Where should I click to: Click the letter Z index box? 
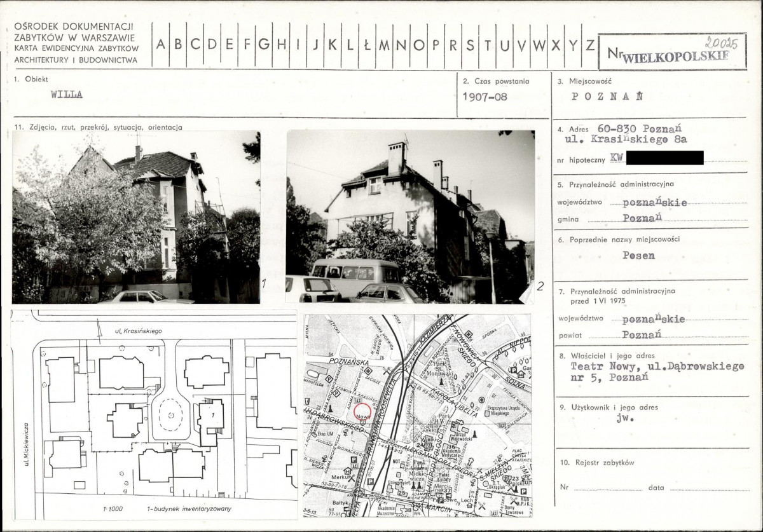coord(590,44)
